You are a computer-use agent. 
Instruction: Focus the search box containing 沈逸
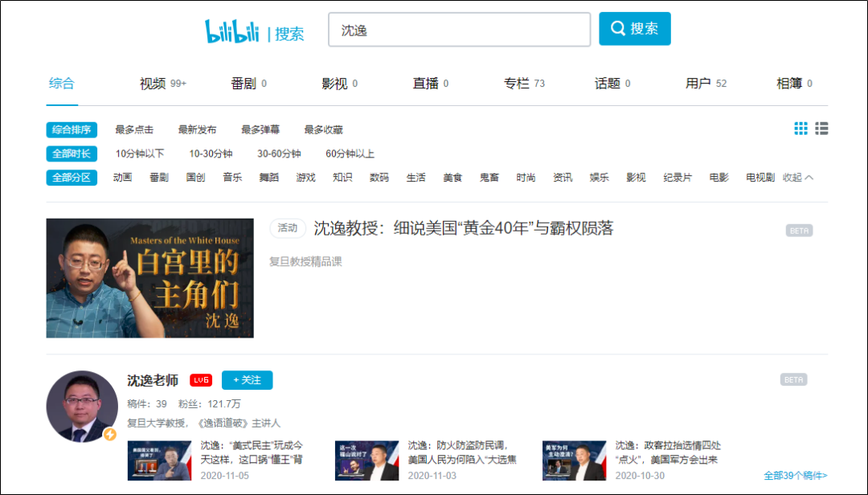click(x=459, y=30)
